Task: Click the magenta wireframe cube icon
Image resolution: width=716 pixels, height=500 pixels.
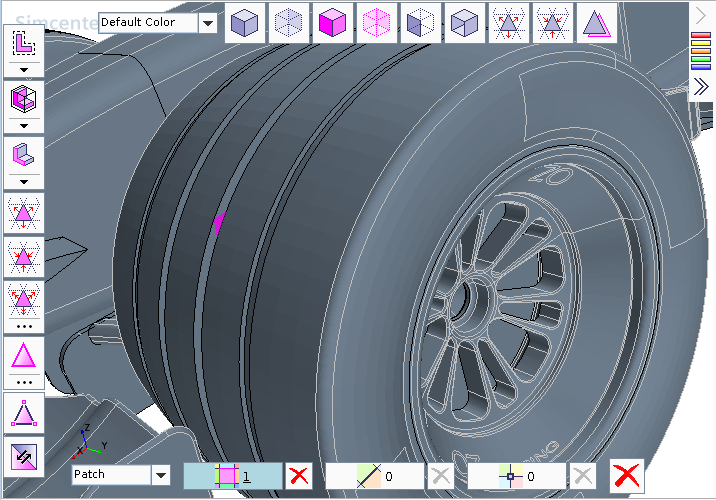Action: [x=375, y=22]
